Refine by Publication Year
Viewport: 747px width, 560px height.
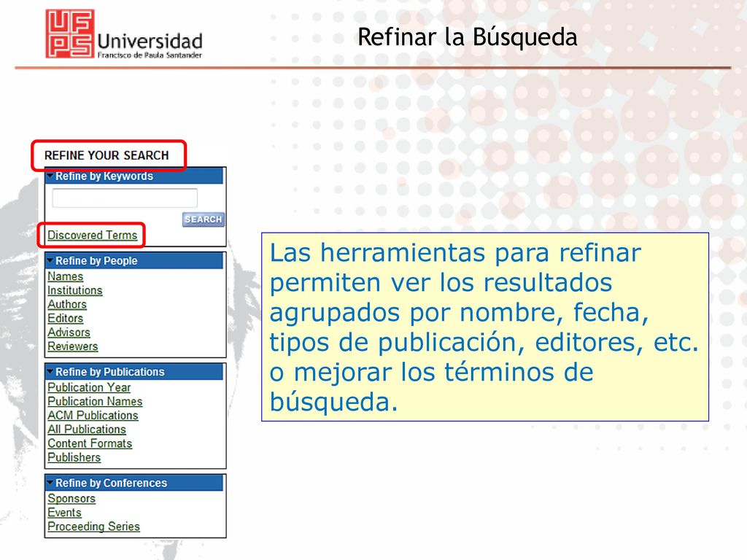coord(89,388)
